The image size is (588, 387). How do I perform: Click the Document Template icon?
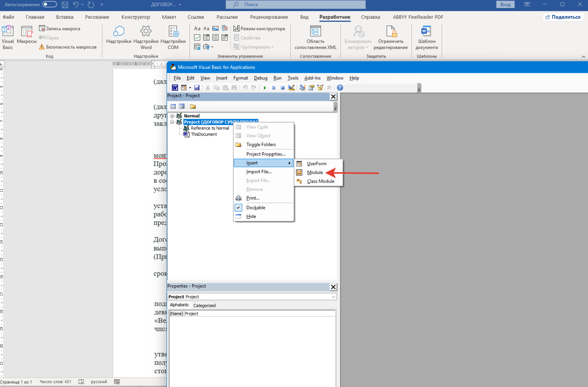pyautogui.click(x=426, y=32)
